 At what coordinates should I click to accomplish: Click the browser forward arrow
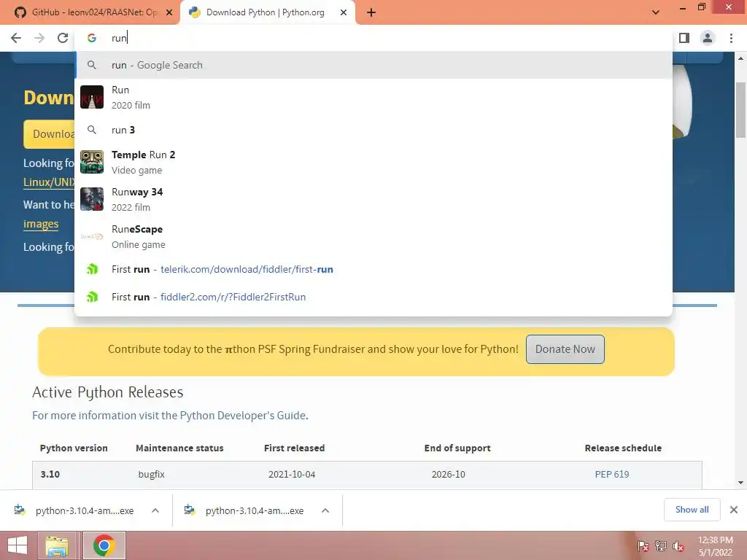point(39,38)
